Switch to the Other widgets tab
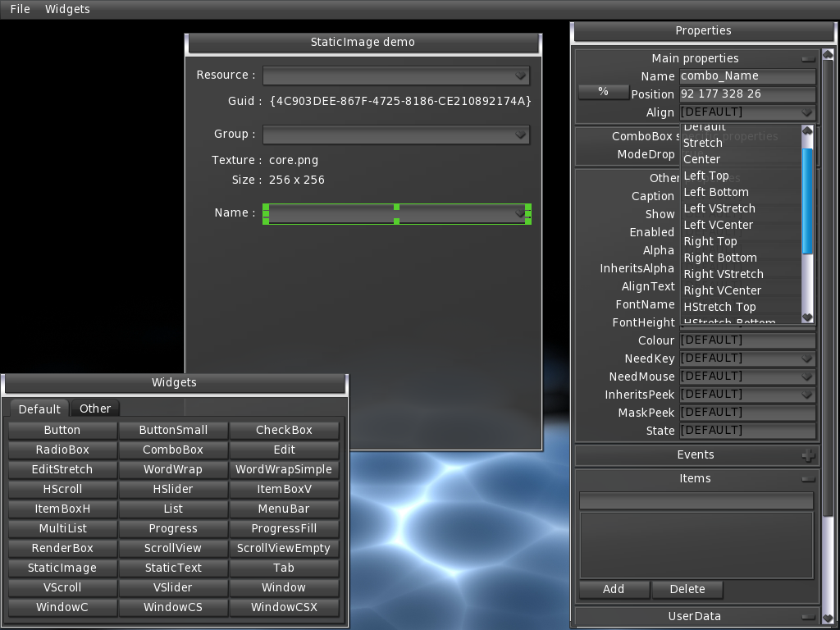Screen dimensions: 840x630 coord(95,409)
